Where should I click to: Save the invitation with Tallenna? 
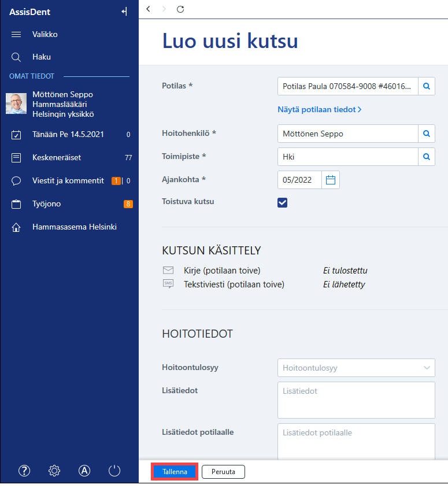coord(175,471)
